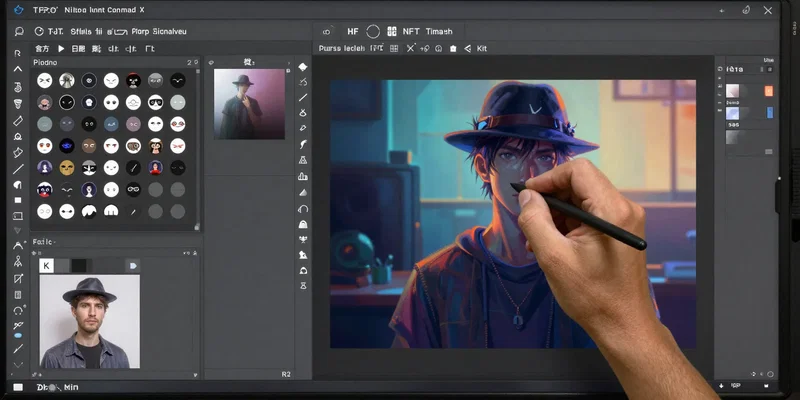The image size is (800, 400).
Task: Click the Min text in status bar
Action: 71,388
